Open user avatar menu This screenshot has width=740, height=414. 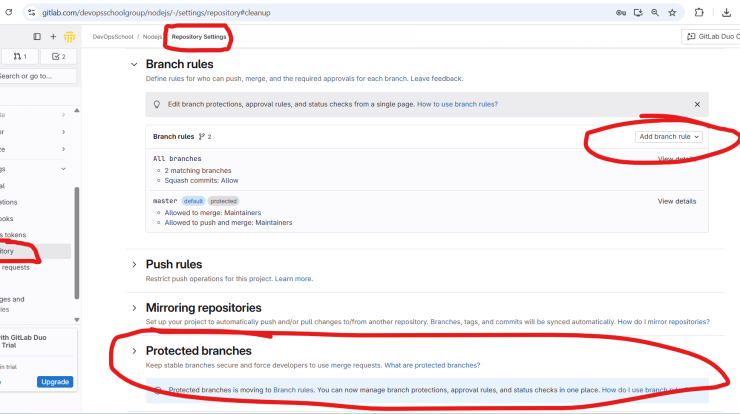click(x=70, y=36)
